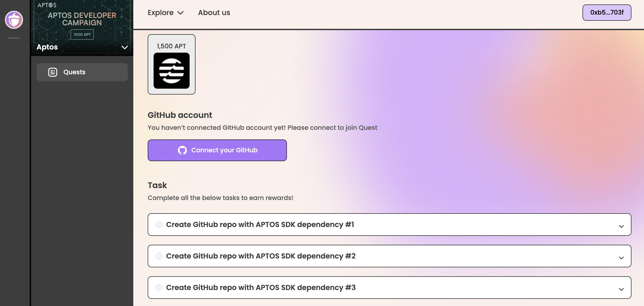Click the Quests list icon
Screen dimensions: 644x306
point(52,72)
